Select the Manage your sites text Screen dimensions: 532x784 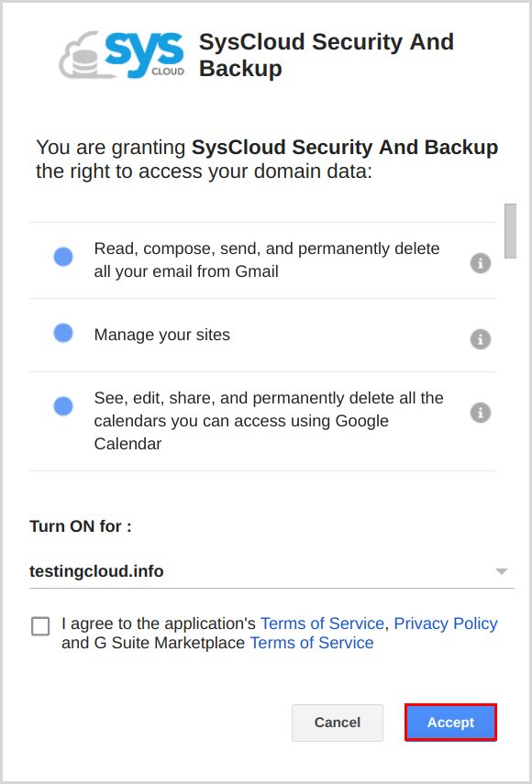coord(162,335)
